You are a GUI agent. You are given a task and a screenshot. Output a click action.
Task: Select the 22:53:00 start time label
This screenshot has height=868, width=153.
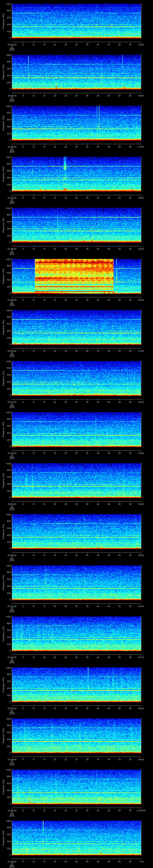pyautogui.click(x=12, y=504)
